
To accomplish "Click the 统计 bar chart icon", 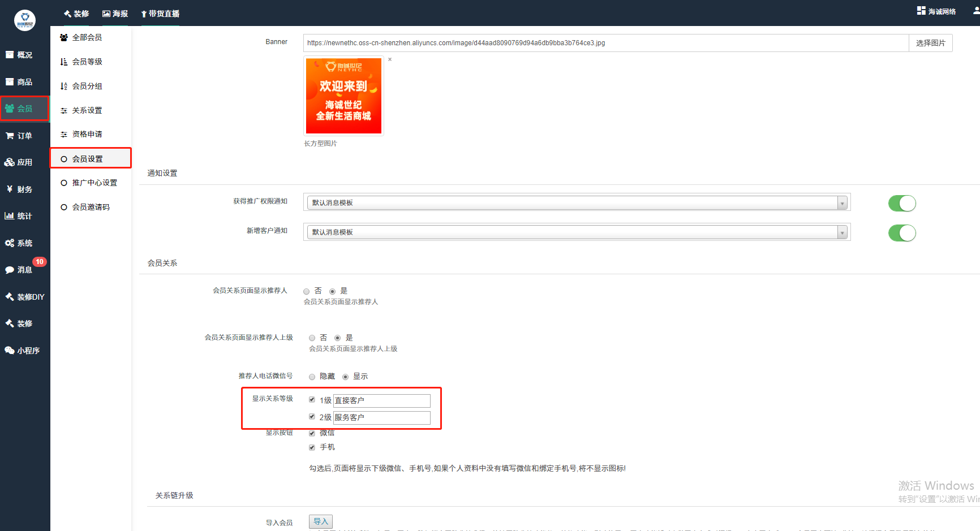I will [x=10, y=216].
